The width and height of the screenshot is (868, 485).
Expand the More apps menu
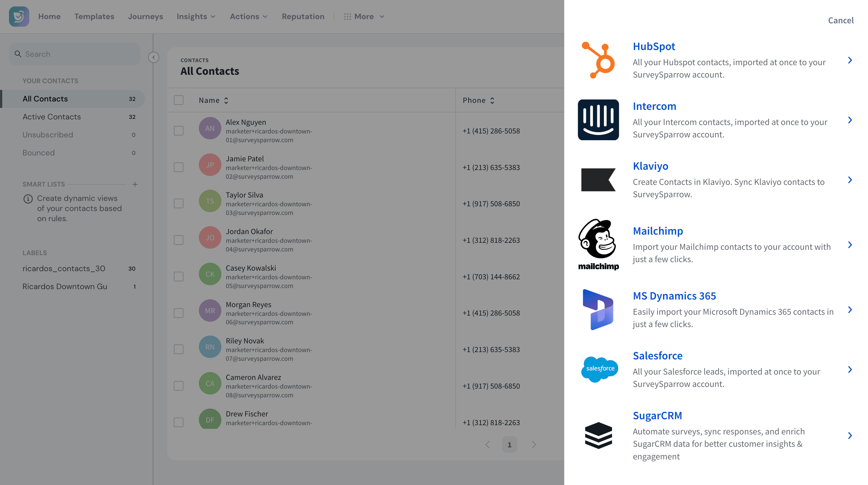(364, 16)
